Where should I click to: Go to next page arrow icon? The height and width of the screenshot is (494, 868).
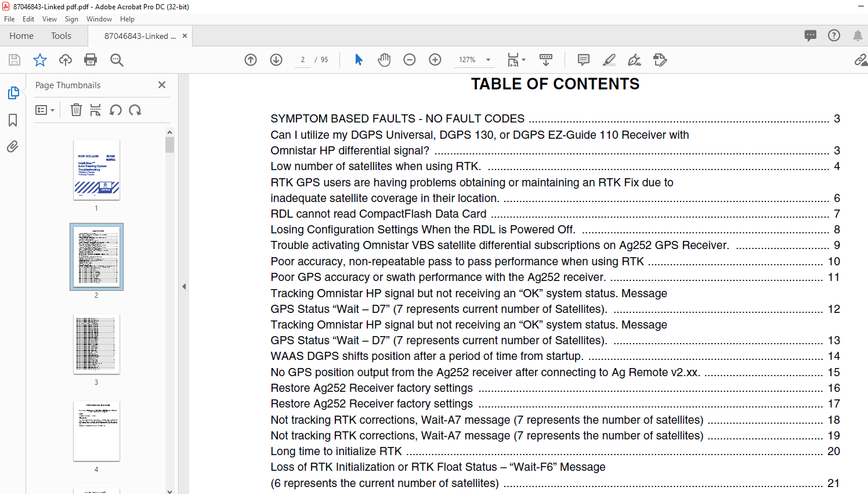tap(276, 60)
